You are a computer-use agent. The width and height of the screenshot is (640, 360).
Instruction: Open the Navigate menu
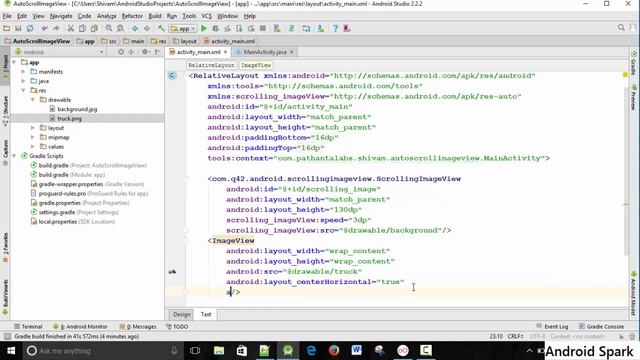61,16
